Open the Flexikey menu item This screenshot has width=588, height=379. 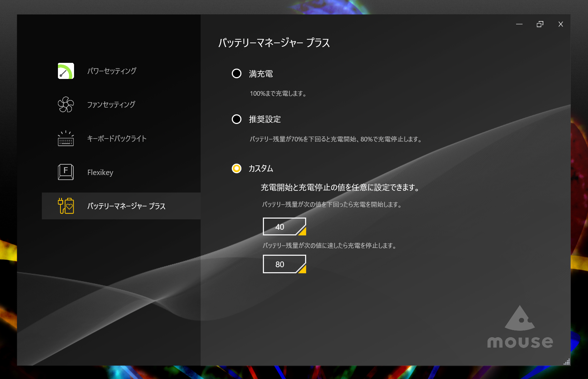pyautogui.click(x=121, y=172)
